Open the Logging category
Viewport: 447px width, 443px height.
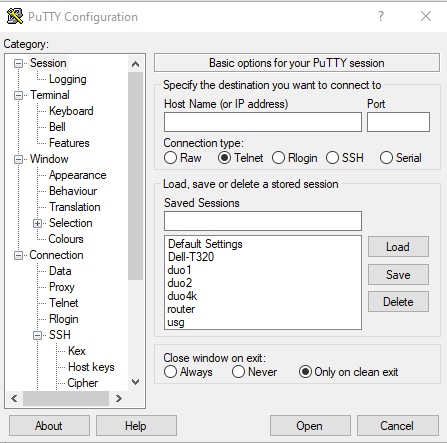click(x=68, y=79)
